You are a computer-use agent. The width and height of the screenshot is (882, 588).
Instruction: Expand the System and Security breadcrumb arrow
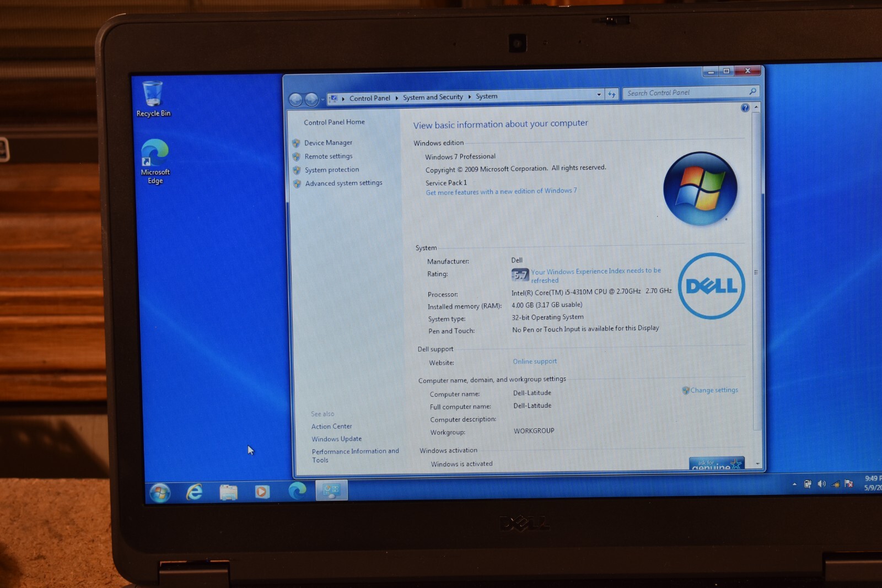[470, 97]
